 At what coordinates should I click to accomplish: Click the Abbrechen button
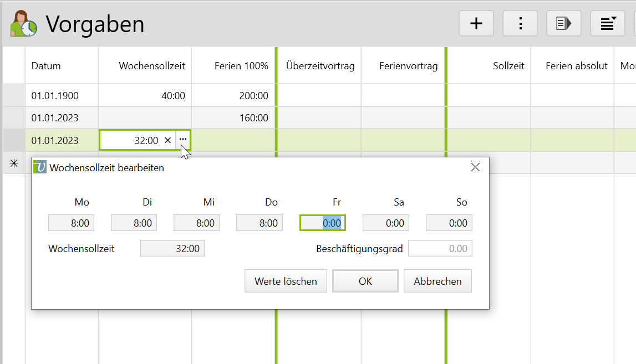[437, 281]
